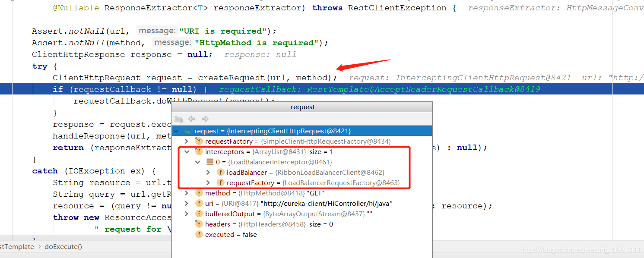Click field icon next to executed
The height and width of the screenshot is (258, 644).
tap(199, 234)
